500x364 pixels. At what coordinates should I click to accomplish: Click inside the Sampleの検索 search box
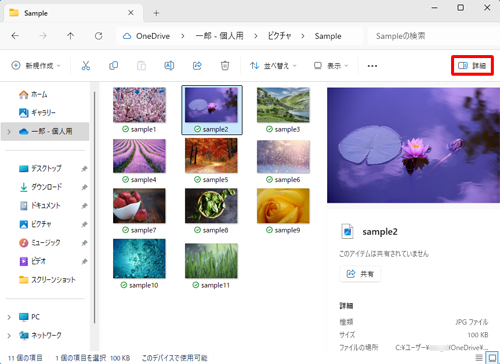tap(433, 36)
